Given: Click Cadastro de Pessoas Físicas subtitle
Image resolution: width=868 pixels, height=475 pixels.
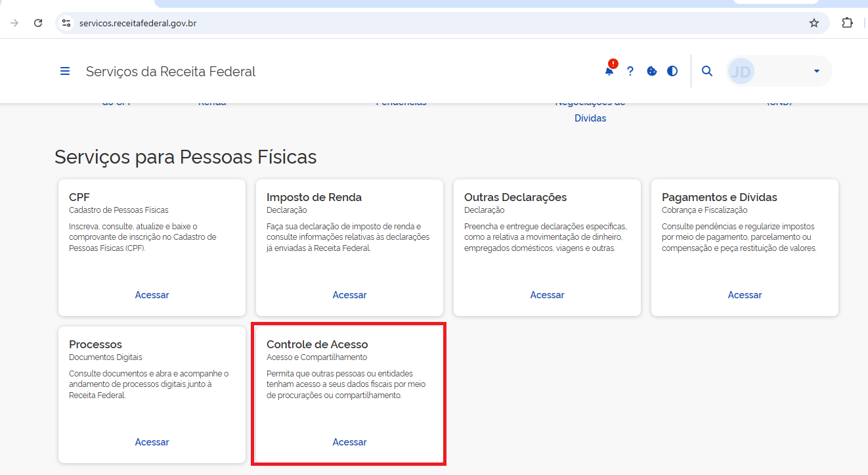Looking at the screenshot, I should click(x=119, y=210).
